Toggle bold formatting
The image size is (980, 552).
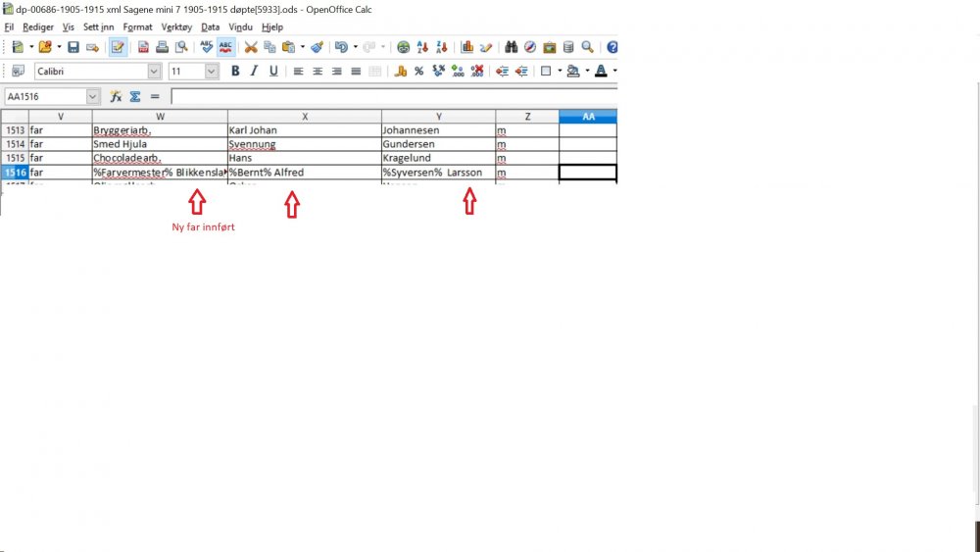[235, 72]
